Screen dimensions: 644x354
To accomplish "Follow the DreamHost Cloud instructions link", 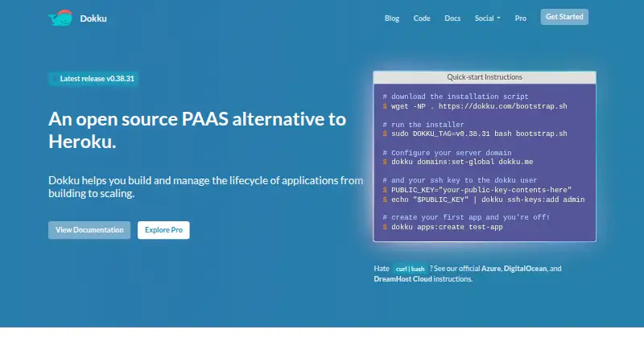I will click(x=402, y=279).
